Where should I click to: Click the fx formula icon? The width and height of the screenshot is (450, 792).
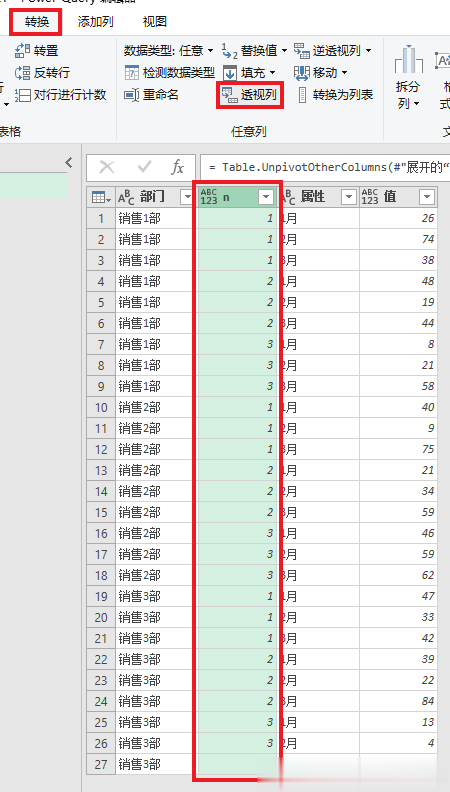coord(177,167)
